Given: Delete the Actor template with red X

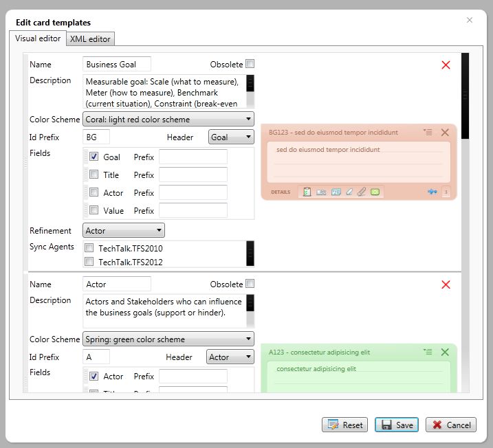Looking at the screenshot, I should pyautogui.click(x=446, y=284).
